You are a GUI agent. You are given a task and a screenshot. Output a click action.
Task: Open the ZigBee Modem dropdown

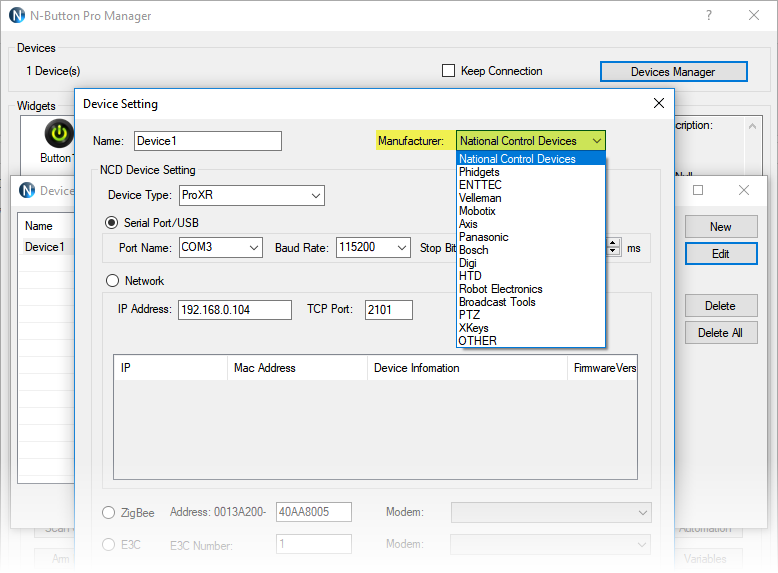pyautogui.click(x=551, y=512)
